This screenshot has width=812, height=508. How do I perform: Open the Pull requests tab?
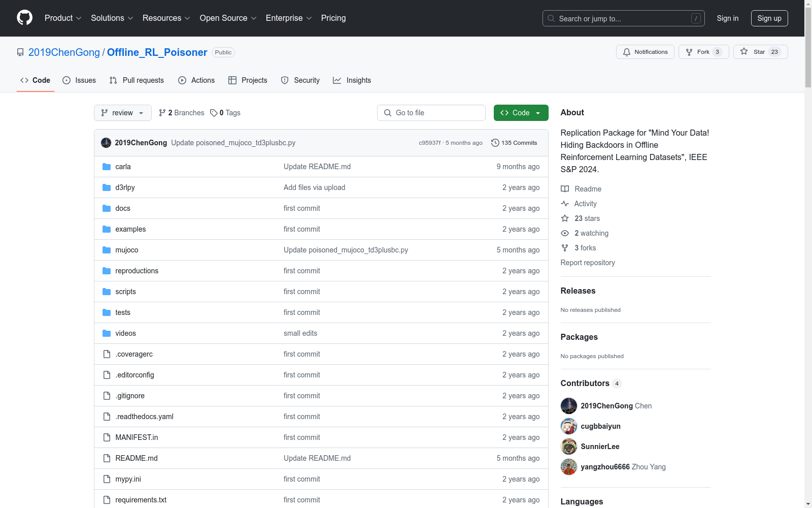(x=137, y=80)
